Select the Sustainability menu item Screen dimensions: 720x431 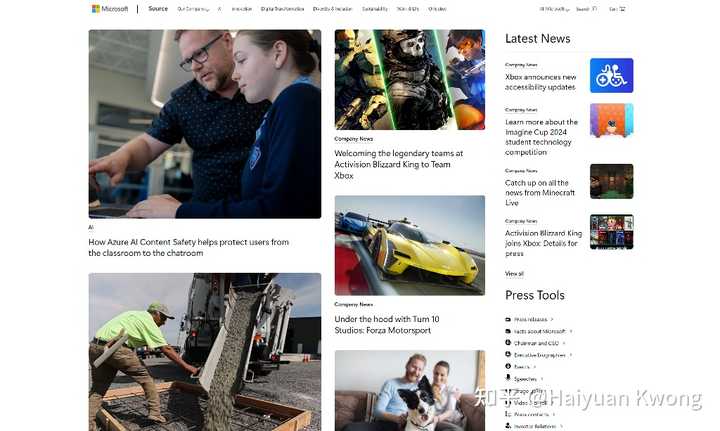tap(375, 9)
